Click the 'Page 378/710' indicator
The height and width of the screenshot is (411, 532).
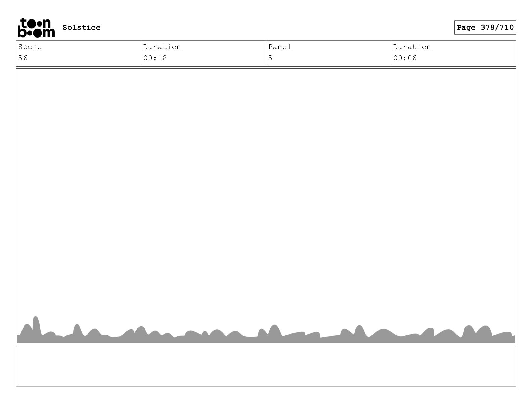[485, 28]
